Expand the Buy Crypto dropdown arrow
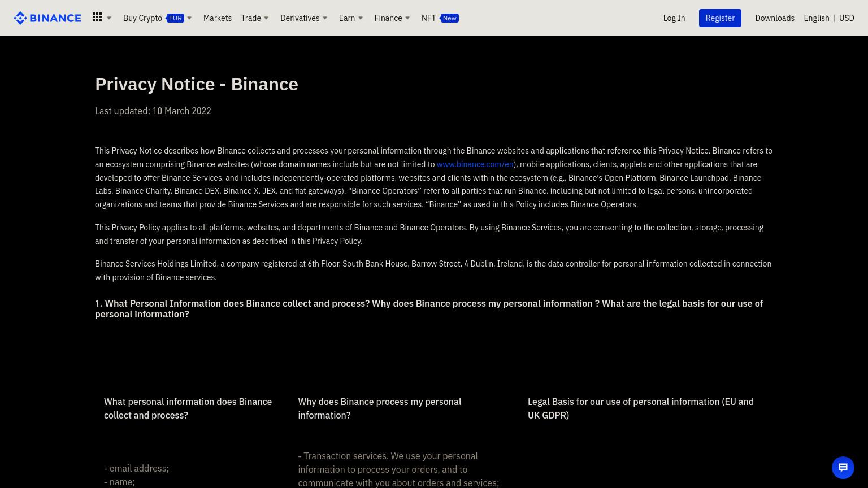 point(189,18)
